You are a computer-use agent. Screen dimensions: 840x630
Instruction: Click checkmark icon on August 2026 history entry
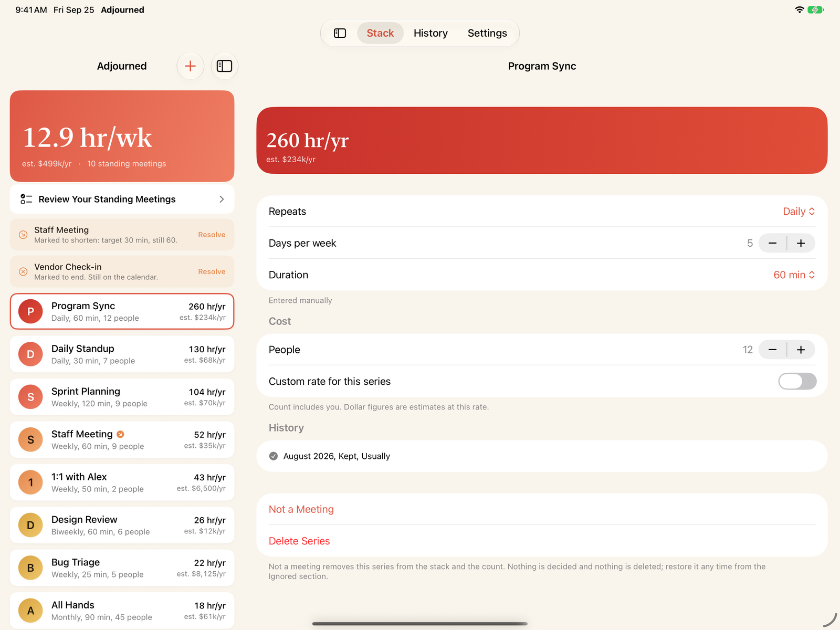274,456
